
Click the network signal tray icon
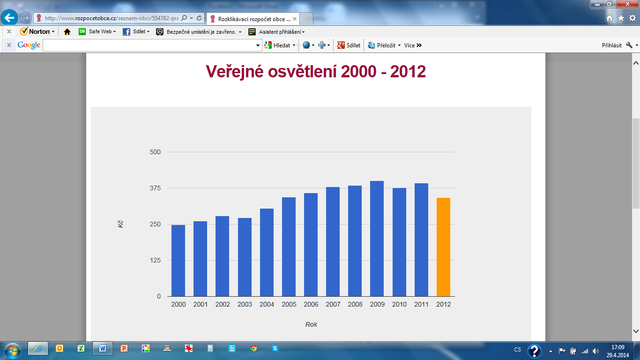coord(585,351)
